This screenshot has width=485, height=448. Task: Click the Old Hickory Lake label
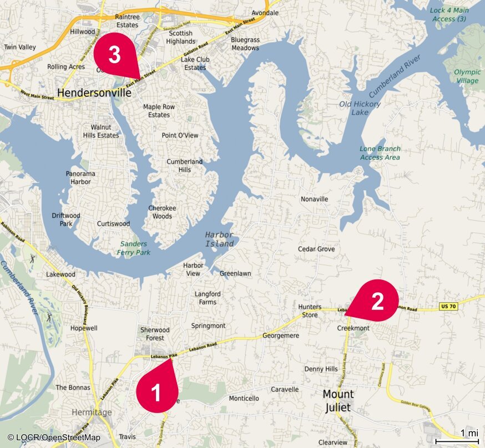(360, 108)
